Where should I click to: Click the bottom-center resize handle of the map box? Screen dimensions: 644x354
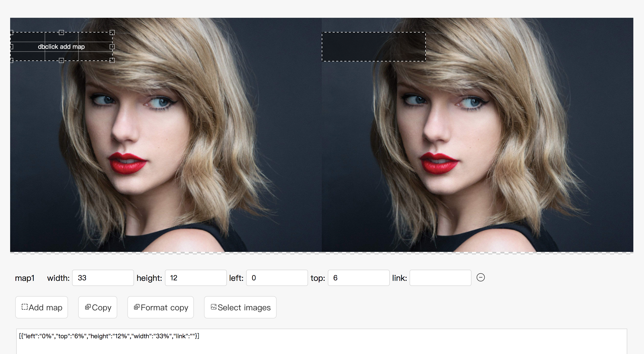[61, 60]
